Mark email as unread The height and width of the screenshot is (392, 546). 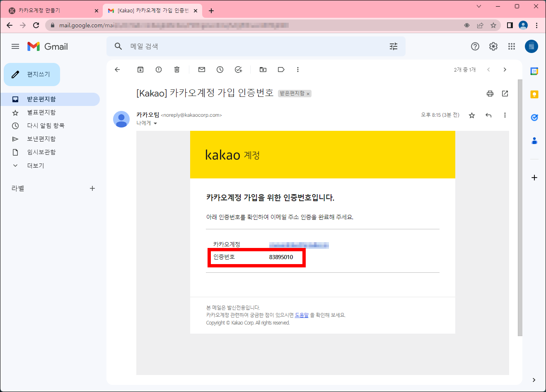(202, 70)
